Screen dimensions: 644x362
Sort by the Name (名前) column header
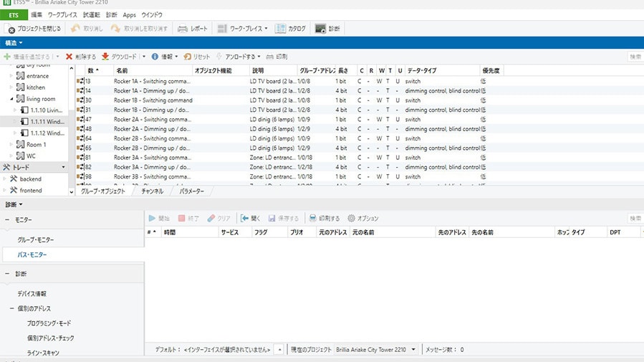pos(122,70)
